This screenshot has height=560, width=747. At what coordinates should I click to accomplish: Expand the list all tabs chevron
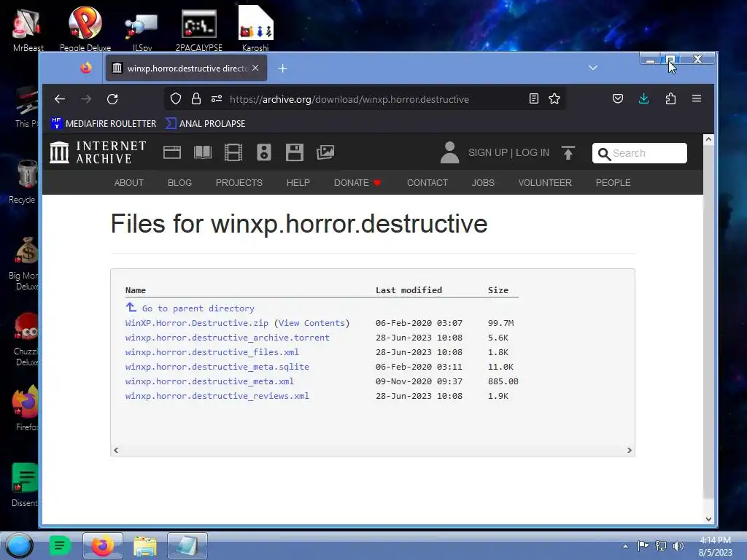593,68
